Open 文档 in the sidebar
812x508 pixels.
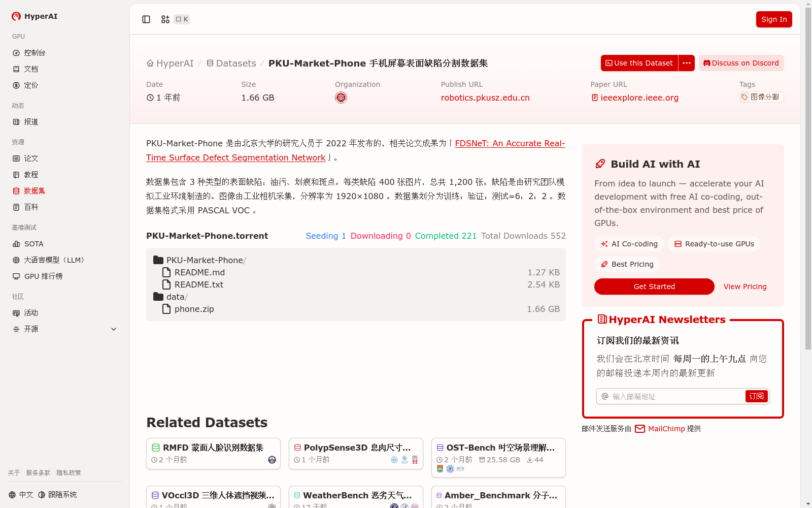(64, 69)
